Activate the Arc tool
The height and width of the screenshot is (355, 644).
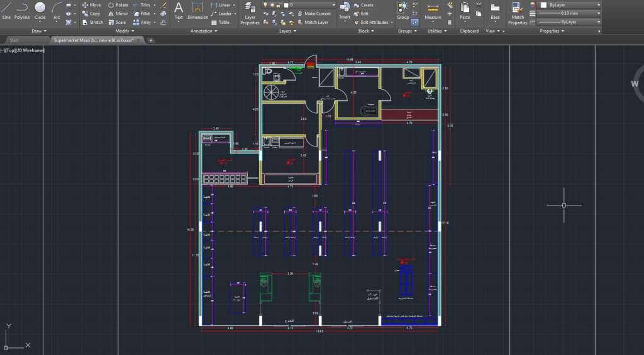(x=57, y=10)
